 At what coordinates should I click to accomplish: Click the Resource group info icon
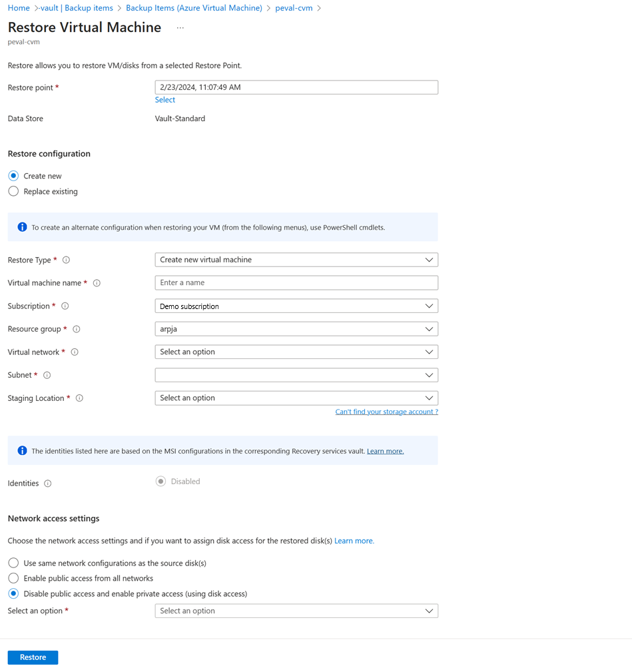pyautogui.click(x=77, y=329)
